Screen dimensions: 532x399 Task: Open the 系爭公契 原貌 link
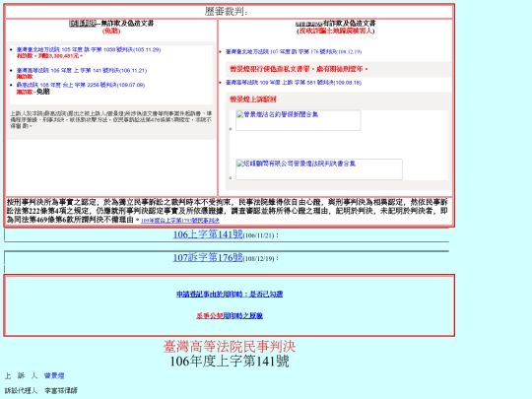(230, 316)
